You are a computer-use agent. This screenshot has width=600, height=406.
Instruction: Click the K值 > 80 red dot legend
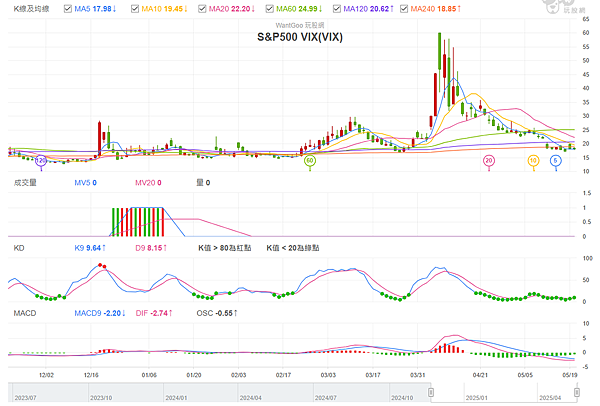tap(225, 248)
